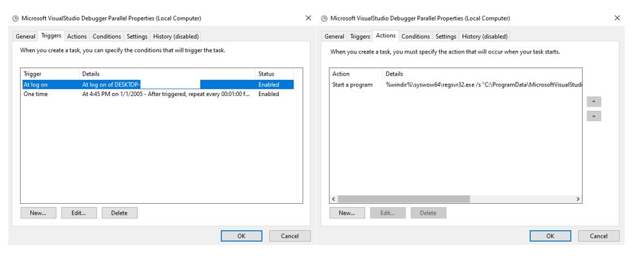Open General tab in left Triggers window
The height and width of the screenshot is (265, 644).
coord(26,36)
